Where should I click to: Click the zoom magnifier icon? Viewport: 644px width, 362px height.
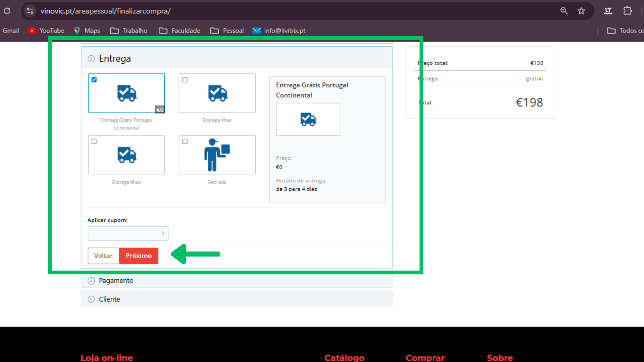pyautogui.click(x=564, y=11)
